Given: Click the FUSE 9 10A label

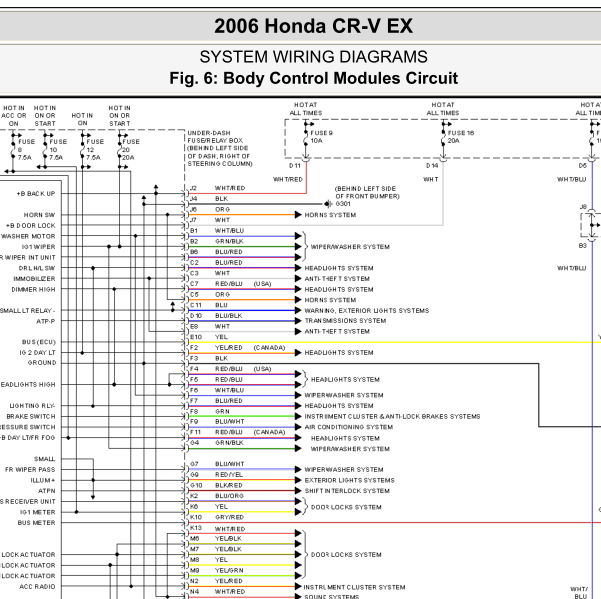Looking at the screenshot, I should 321,137.
